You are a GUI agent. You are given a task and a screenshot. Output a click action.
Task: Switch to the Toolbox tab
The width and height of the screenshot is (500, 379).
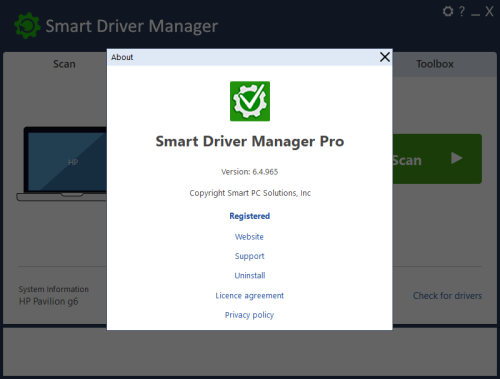pyautogui.click(x=435, y=64)
